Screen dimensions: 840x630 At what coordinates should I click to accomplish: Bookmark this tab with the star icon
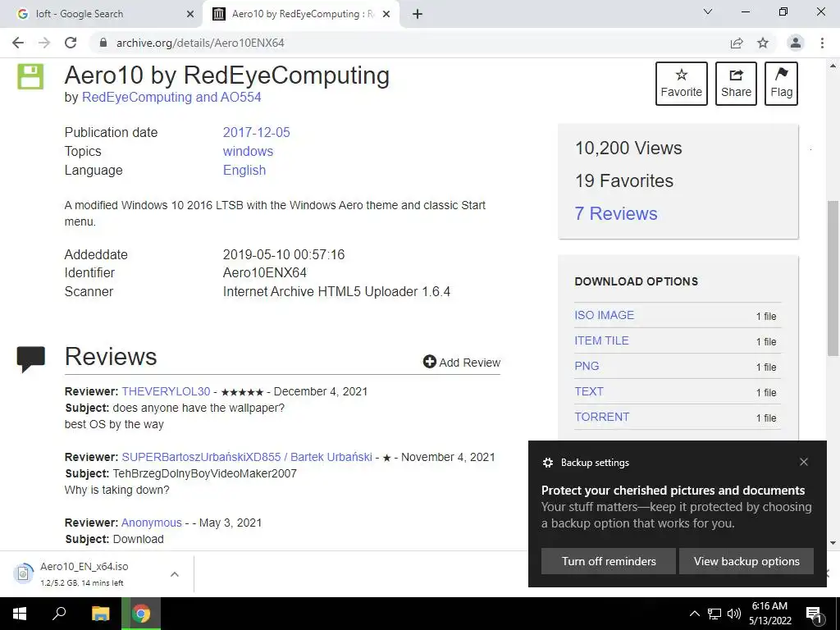point(763,43)
